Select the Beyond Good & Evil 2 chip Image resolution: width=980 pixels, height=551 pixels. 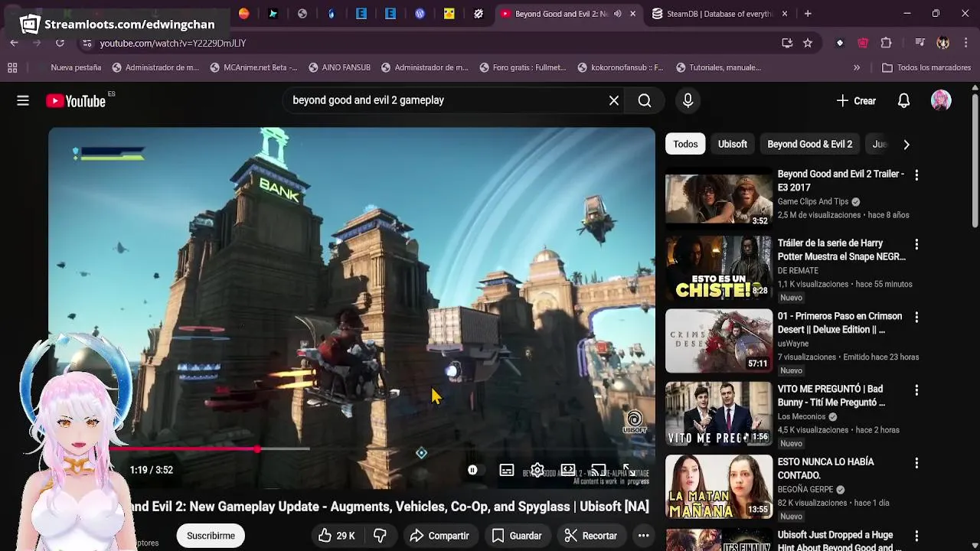pos(809,144)
